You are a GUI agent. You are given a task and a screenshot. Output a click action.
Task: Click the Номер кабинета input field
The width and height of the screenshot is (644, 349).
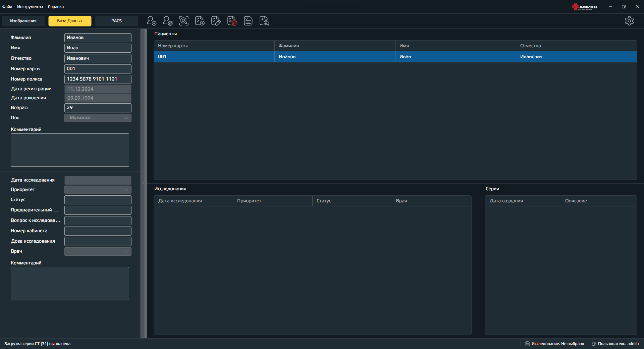coord(98,231)
